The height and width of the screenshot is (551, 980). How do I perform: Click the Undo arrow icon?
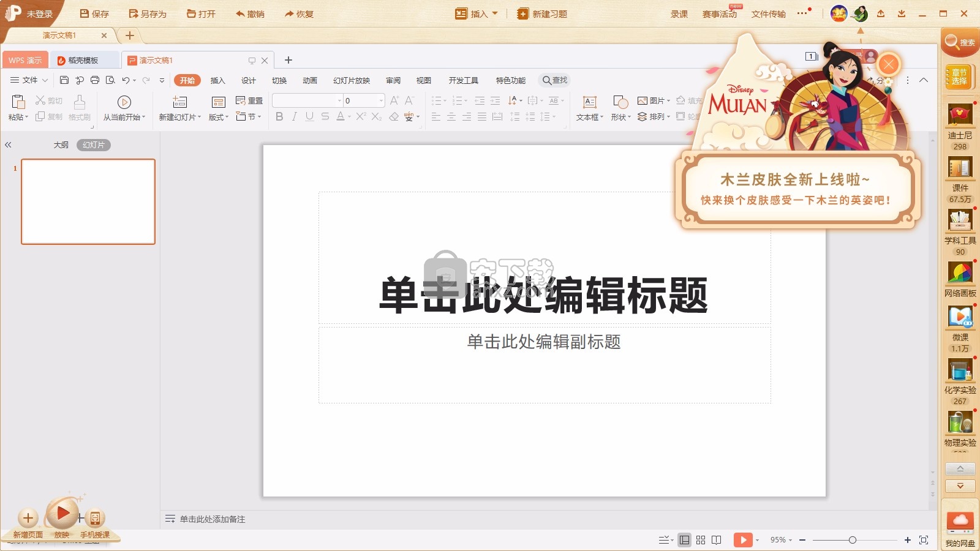(126, 80)
